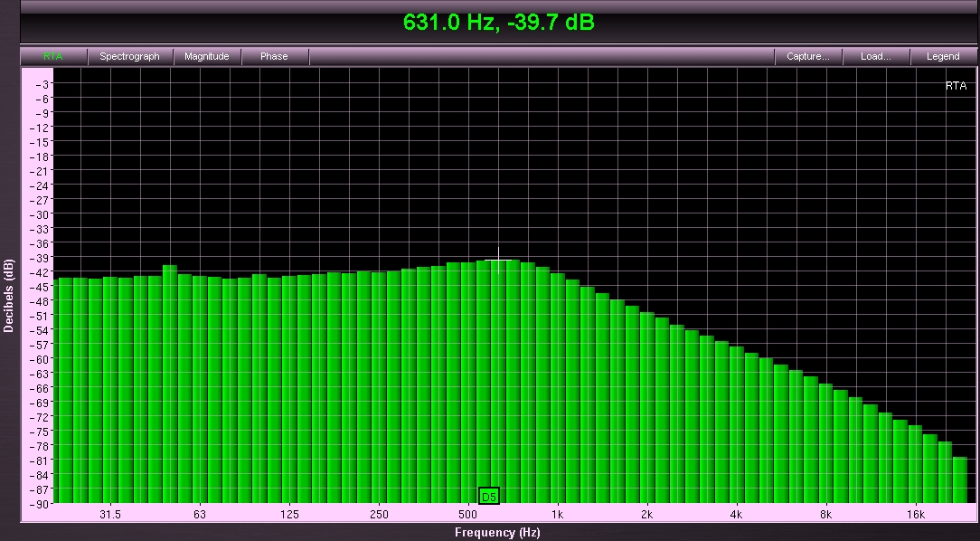980x541 pixels.
Task: Click the 16k frequency axis label
Action: 915,515
